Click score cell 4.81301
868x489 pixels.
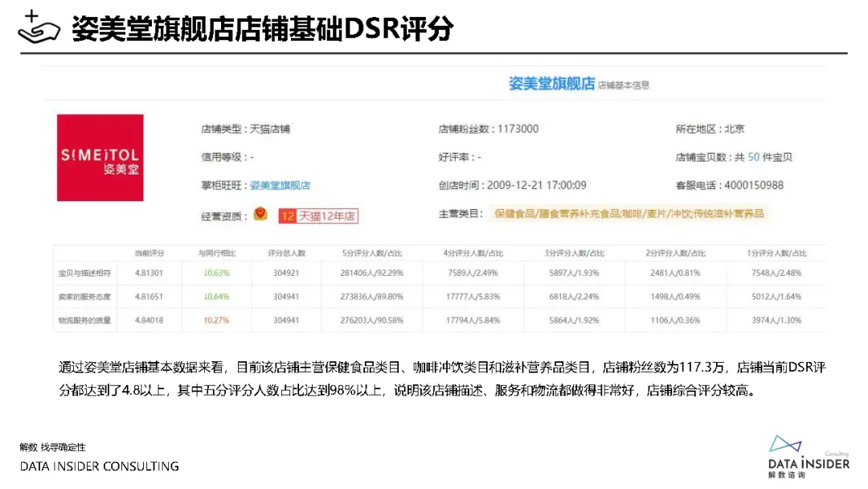coord(149,273)
